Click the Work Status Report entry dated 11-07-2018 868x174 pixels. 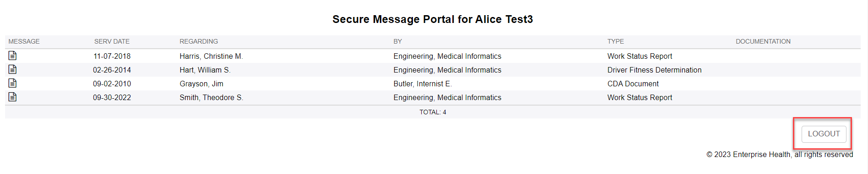pyautogui.click(x=640, y=56)
